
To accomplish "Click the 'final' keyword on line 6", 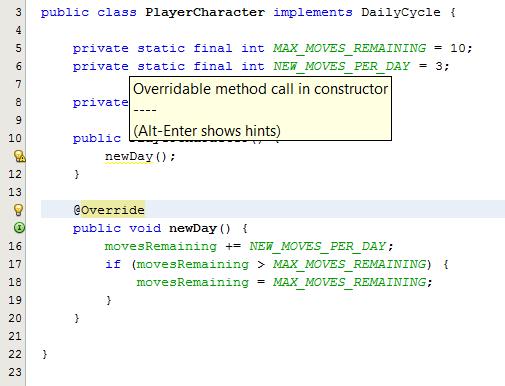I will 213,66.
